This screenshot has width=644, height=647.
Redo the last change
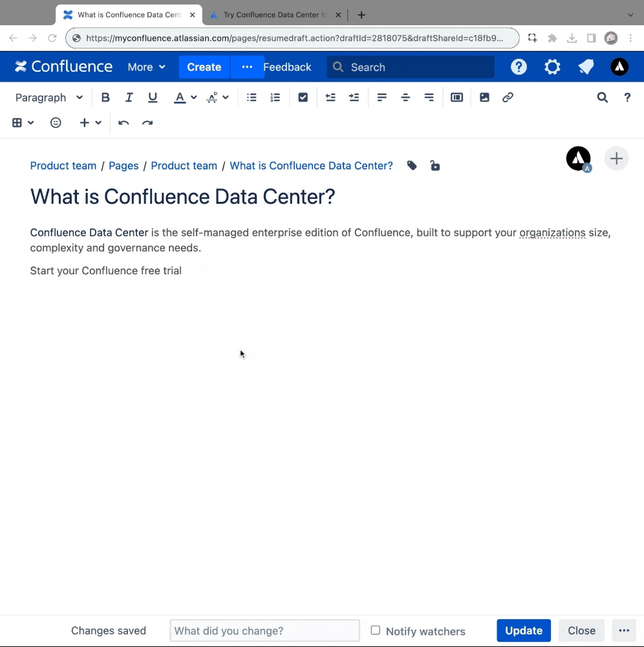(x=147, y=122)
